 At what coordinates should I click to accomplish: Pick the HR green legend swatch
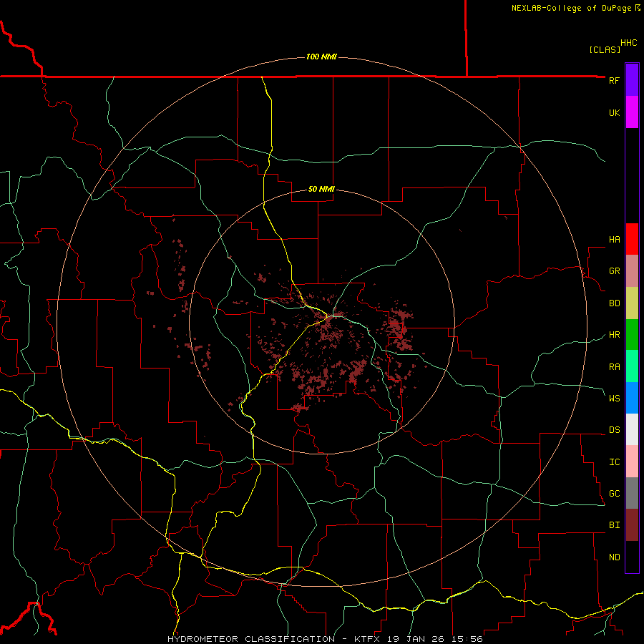[x=632, y=335]
